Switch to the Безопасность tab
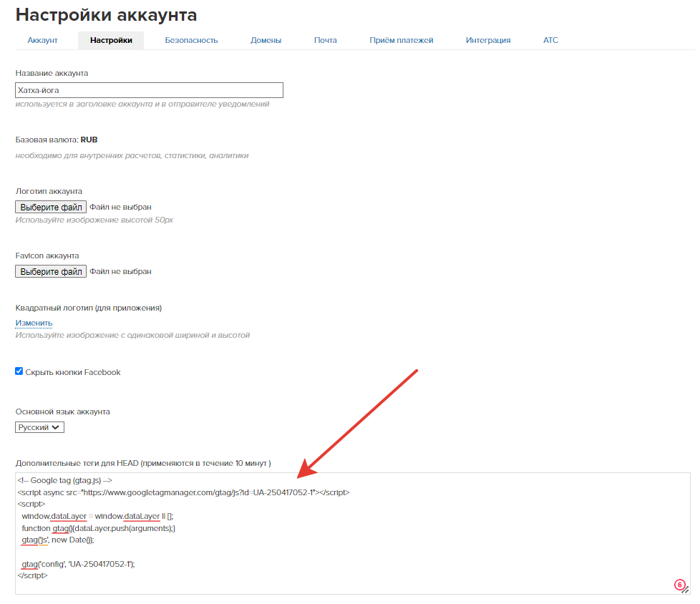This screenshot has height=604, width=700. [192, 40]
